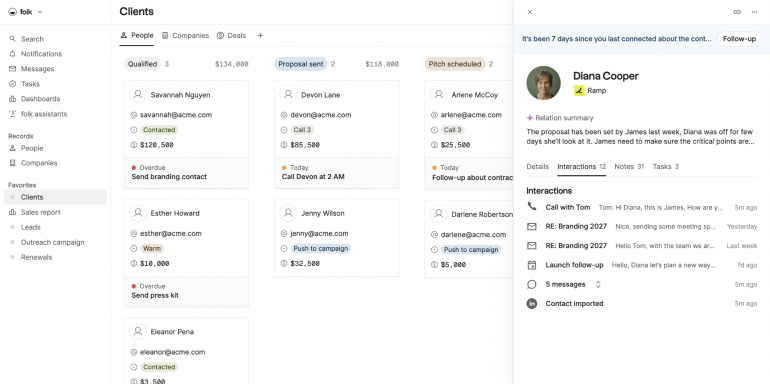The image size is (770, 384).
Task: Click $85,500 deal value
Action: point(305,145)
